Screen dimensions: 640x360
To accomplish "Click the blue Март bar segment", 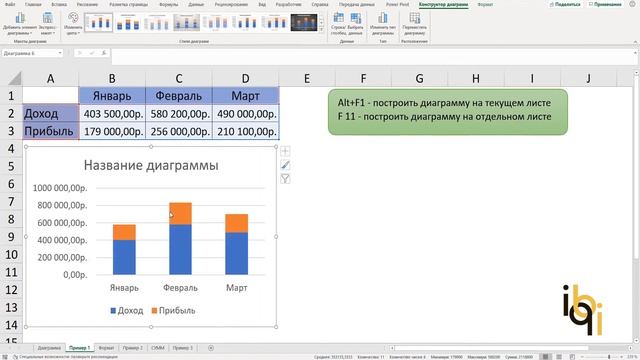I will click(x=237, y=253).
